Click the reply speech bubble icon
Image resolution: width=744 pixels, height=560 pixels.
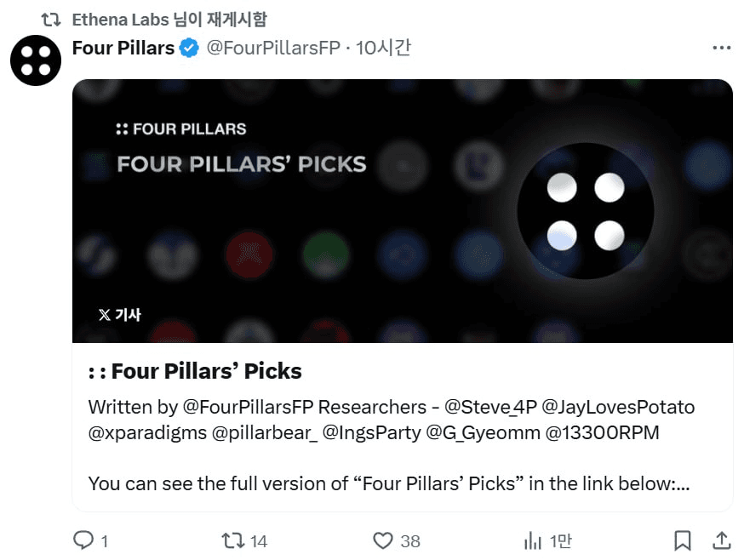[x=83, y=540]
